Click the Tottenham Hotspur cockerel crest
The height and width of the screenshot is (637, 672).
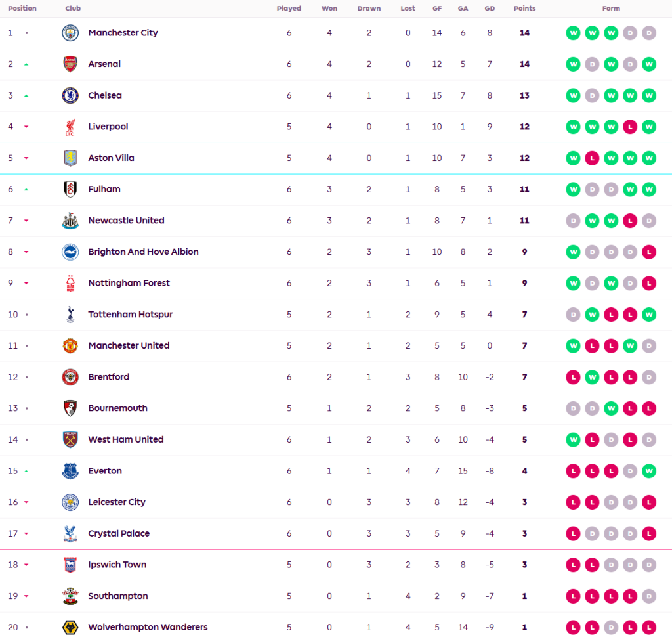pos(70,315)
